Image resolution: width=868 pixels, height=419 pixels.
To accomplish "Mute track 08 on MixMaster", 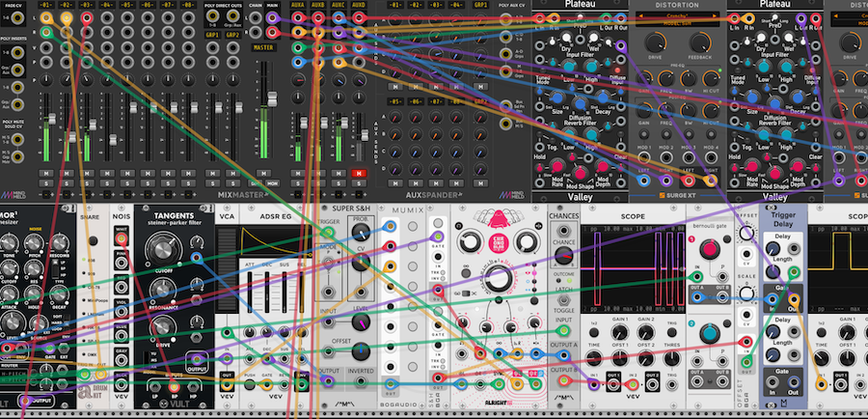I will pyautogui.click(x=188, y=174).
